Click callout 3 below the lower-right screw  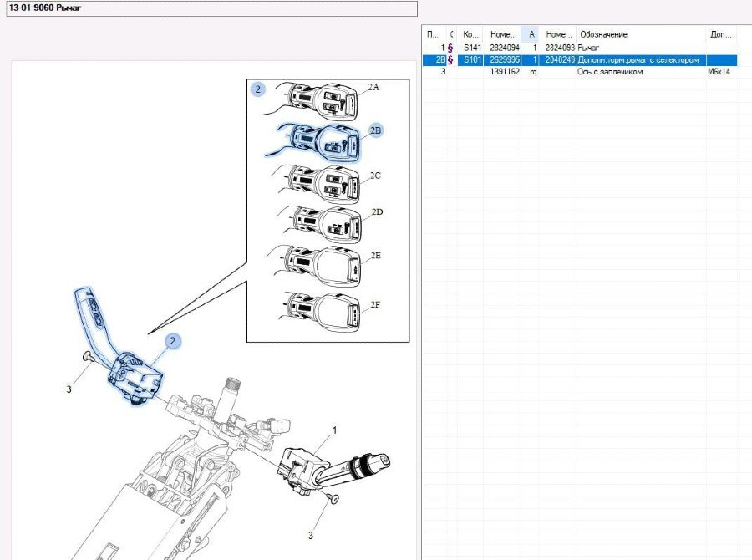[311, 535]
